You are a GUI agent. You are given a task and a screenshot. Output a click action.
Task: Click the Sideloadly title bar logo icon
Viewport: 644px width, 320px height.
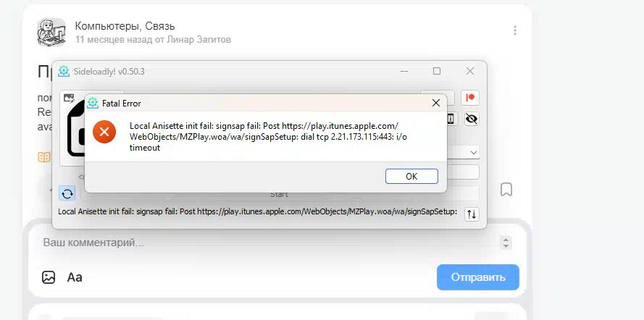point(64,72)
